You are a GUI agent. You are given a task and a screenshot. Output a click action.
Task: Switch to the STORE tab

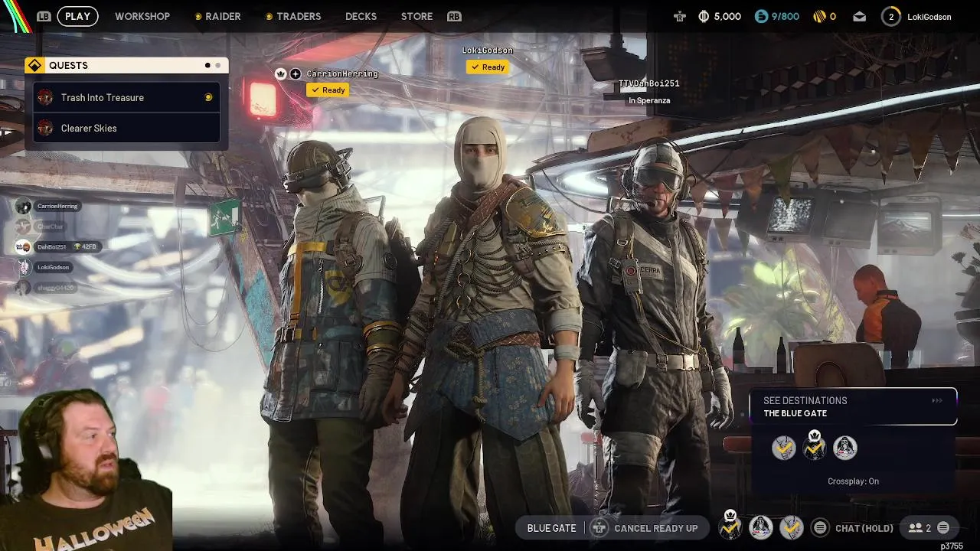click(416, 16)
